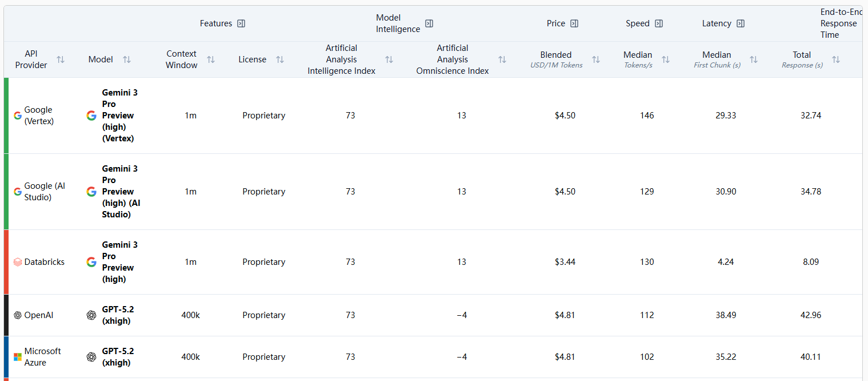Expand the Latency column group
Image resolution: width=868 pixels, height=381 pixels.
[x=741, y=23]
